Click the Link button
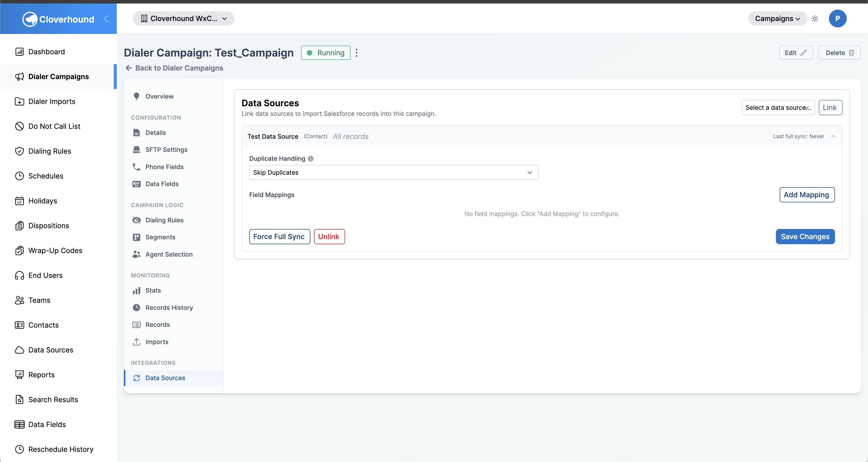The width and height of the screenshot is (868, 462). pos(830,108)
